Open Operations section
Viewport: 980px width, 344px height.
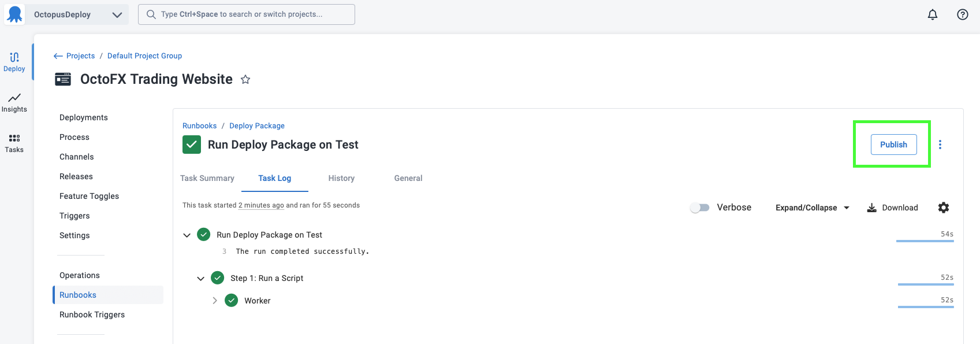(80, 275)
